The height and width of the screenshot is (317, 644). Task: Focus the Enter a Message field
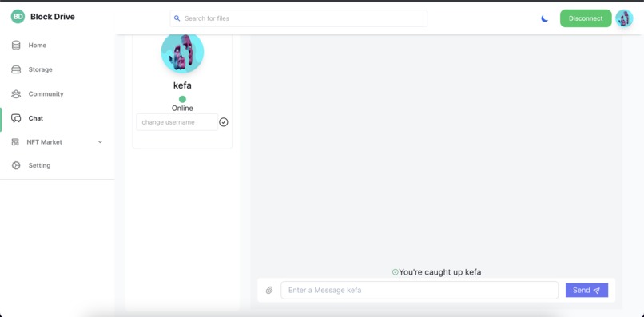click(x=419, y=291)
